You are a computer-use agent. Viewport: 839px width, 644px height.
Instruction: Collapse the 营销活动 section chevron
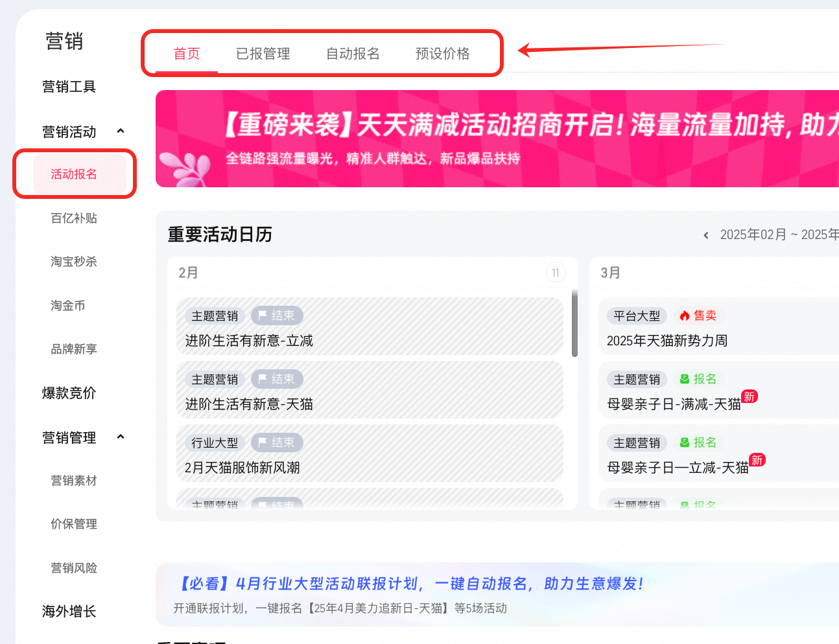pyautogui.click(x=121, y=131)
